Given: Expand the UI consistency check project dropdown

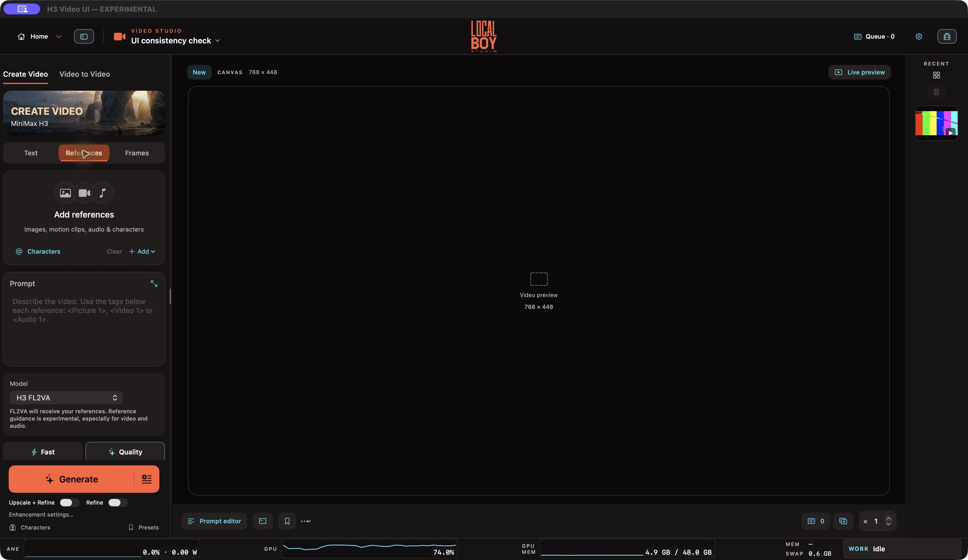Looking at the screenshot, I should click(217, 41).
